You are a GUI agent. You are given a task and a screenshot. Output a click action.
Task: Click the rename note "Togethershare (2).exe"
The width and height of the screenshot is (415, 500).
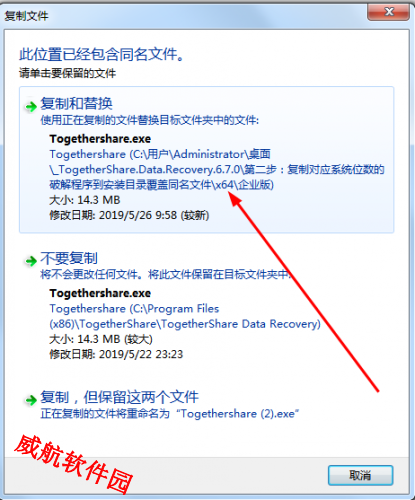237,414
